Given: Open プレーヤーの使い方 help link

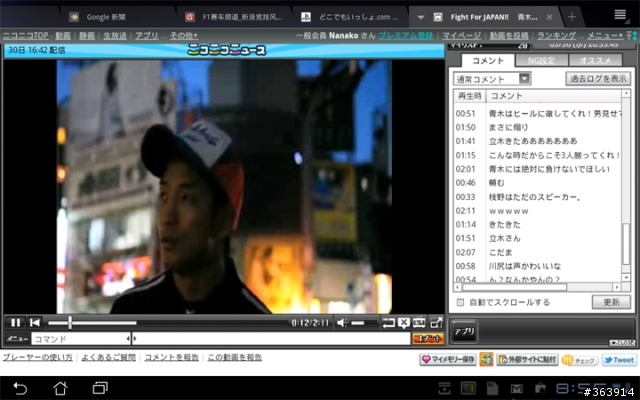Looking at the screenshot, I should [x=38, y=358].
